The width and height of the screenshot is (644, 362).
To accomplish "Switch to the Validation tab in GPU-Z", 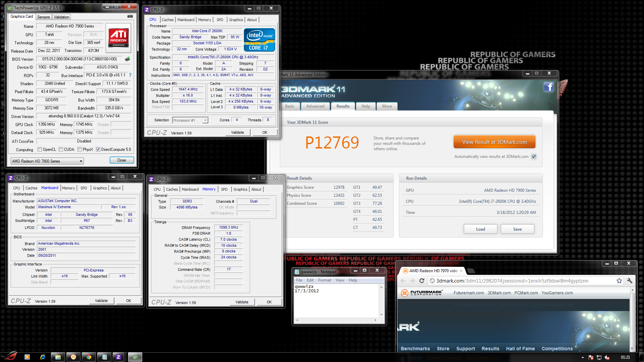I will click(x=61, y=17).
